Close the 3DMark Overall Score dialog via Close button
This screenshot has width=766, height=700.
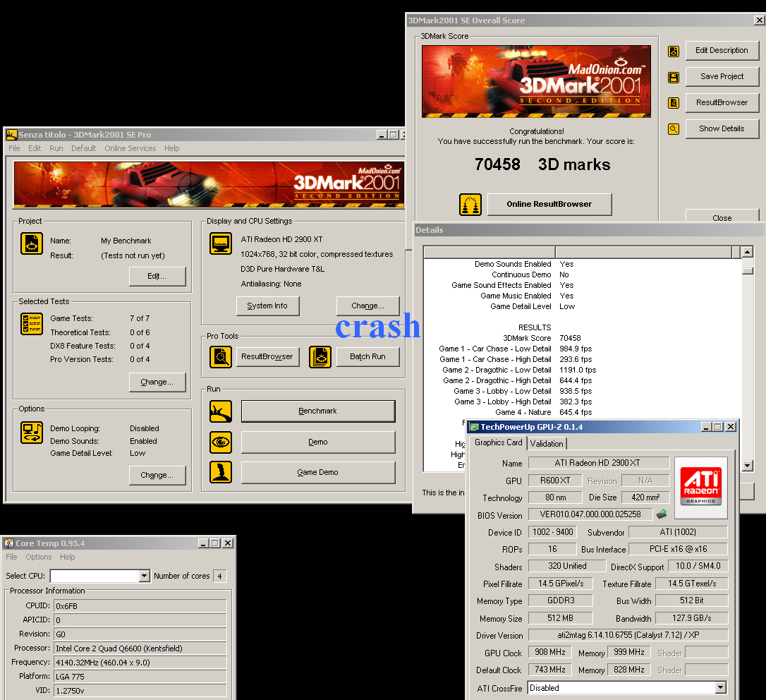(x=722, y=217)
